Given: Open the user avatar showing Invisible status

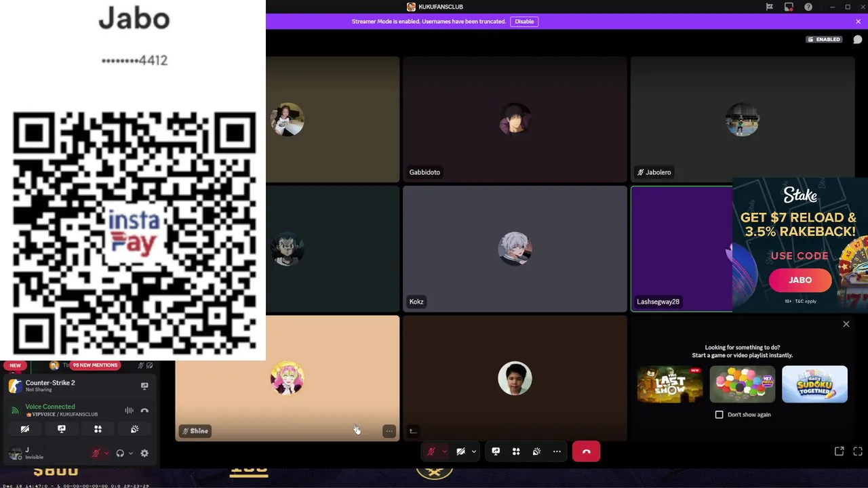Looking at the screenshot, I should tap(15, 453).
